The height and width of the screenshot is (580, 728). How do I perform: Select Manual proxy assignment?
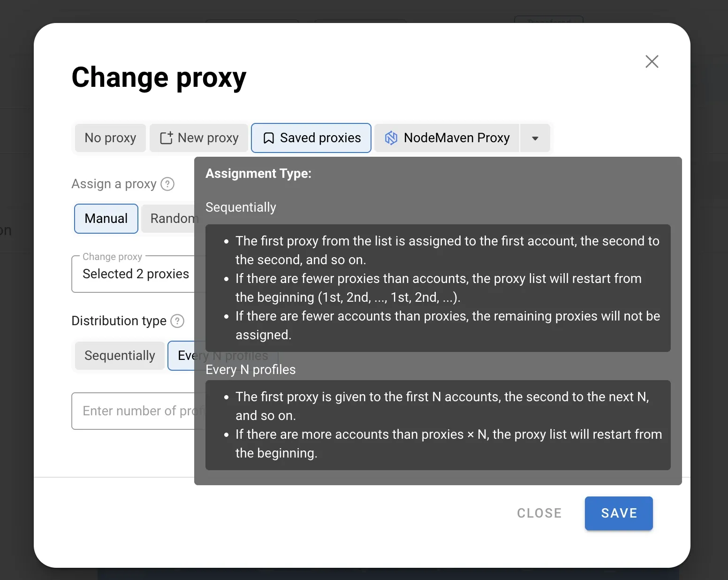pyautogui.click(x=106, y=219)
